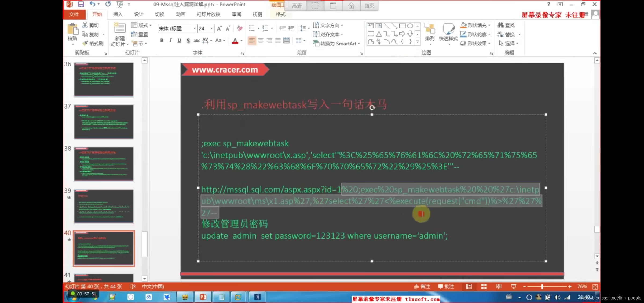
Task: Select slide 38 thumbnail
Action: tap(104, 164)
